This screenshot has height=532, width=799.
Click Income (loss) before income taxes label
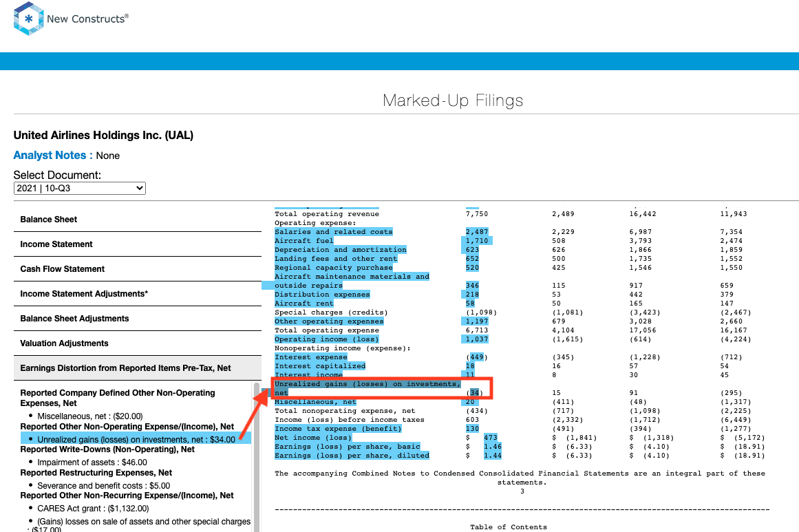tap(350, 420)
